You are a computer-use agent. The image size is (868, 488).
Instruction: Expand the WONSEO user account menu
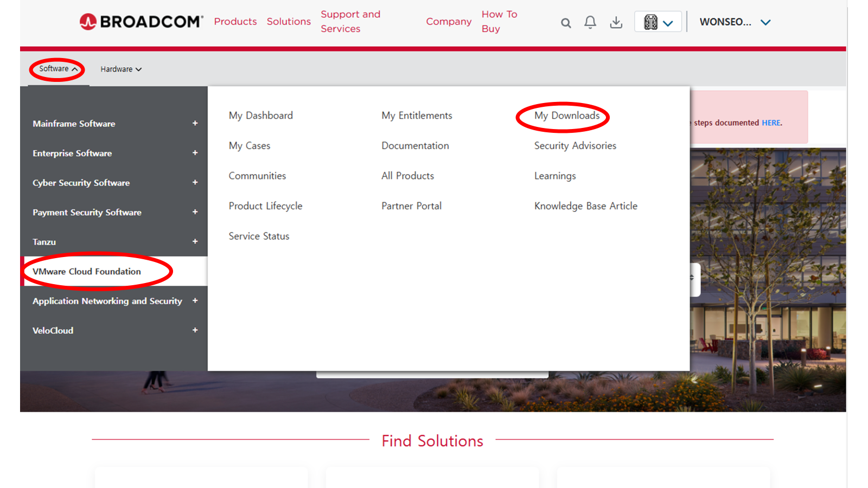tap(735, 22)
